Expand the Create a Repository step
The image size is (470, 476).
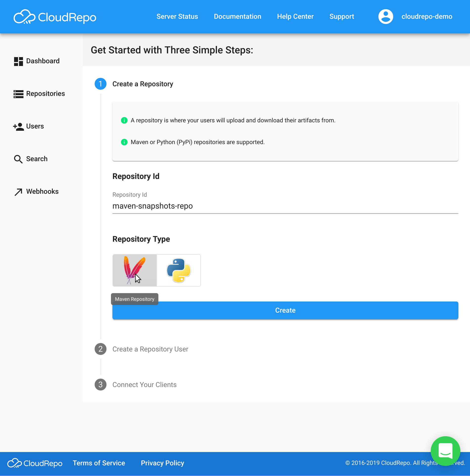pos(143,84)
